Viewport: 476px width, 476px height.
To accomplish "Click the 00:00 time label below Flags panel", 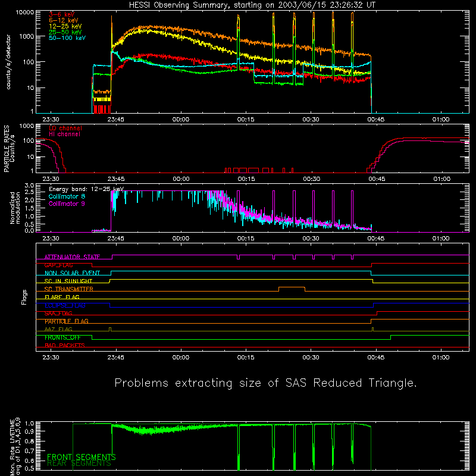I will [x=181, y=358].
